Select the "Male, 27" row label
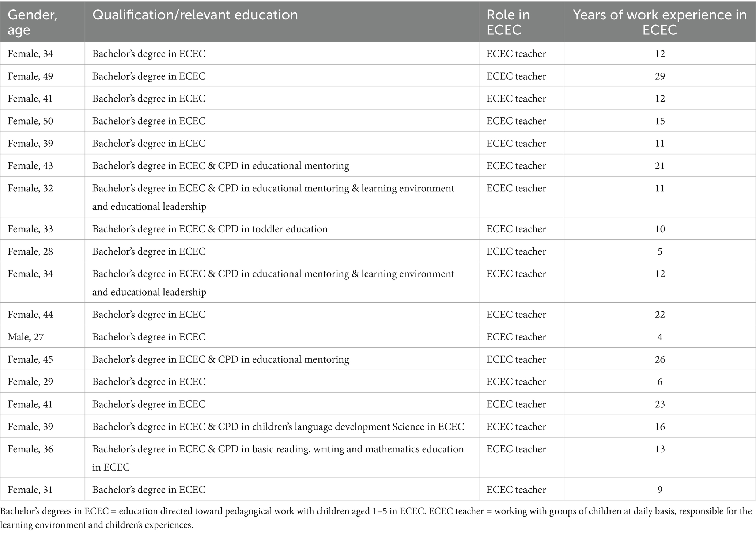The width and height of the screenshot is (756, 533). click(x=26, y=337)
